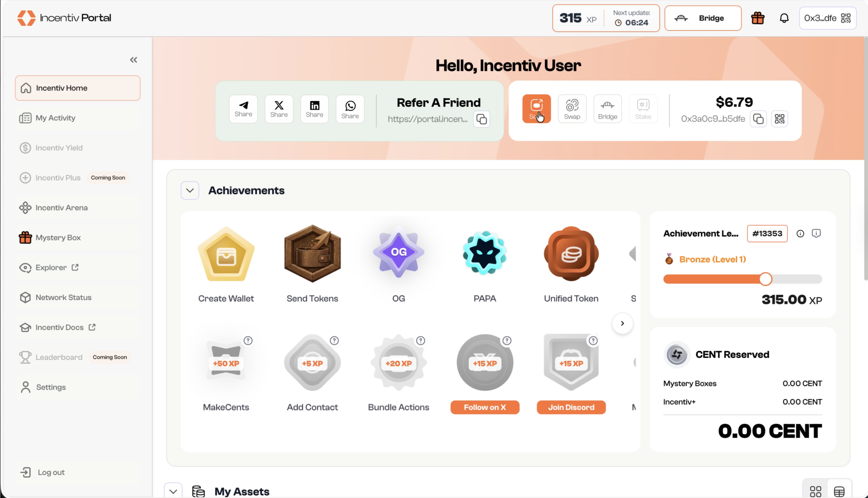Collapse the sidebar with double chevron
Viewport: 868px width, 498px height.
pyautogui.click(x=133, y=60)
